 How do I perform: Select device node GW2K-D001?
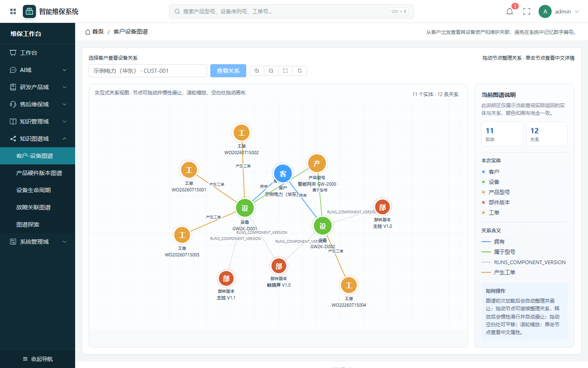[245, 208]
